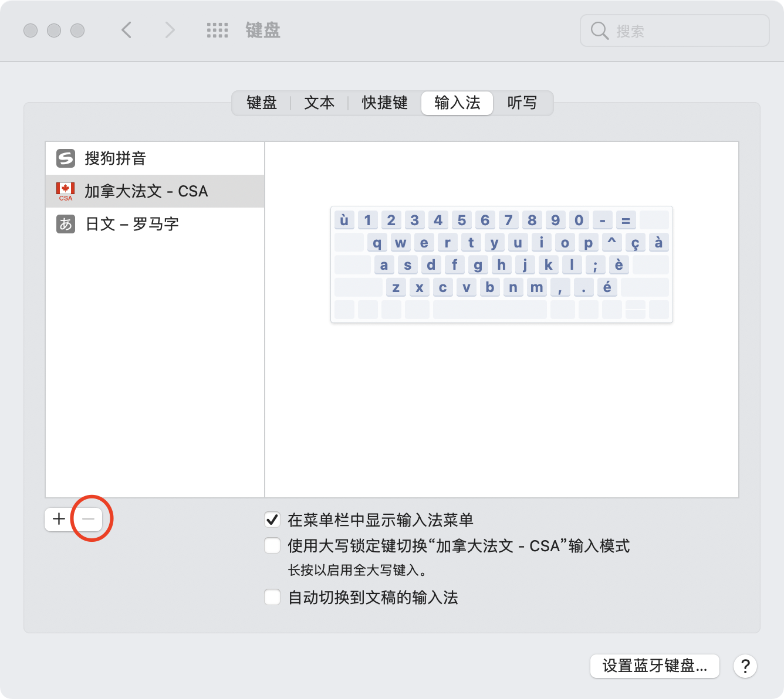
Task: Uncheck 在菜单栏中显示输入法菜单 checkbox
Action: click(x=272, y=520)
